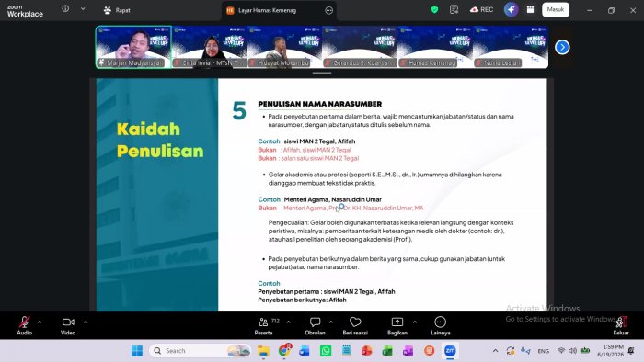Open orange app icon left of Zoom in taskbar

430,351
